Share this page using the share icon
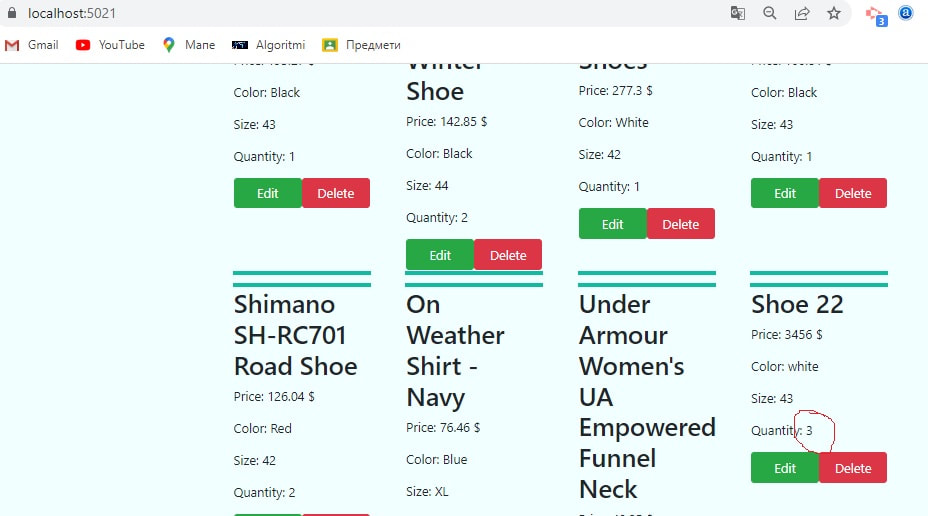Screen dimensions: 928x516 click(802, 13)
